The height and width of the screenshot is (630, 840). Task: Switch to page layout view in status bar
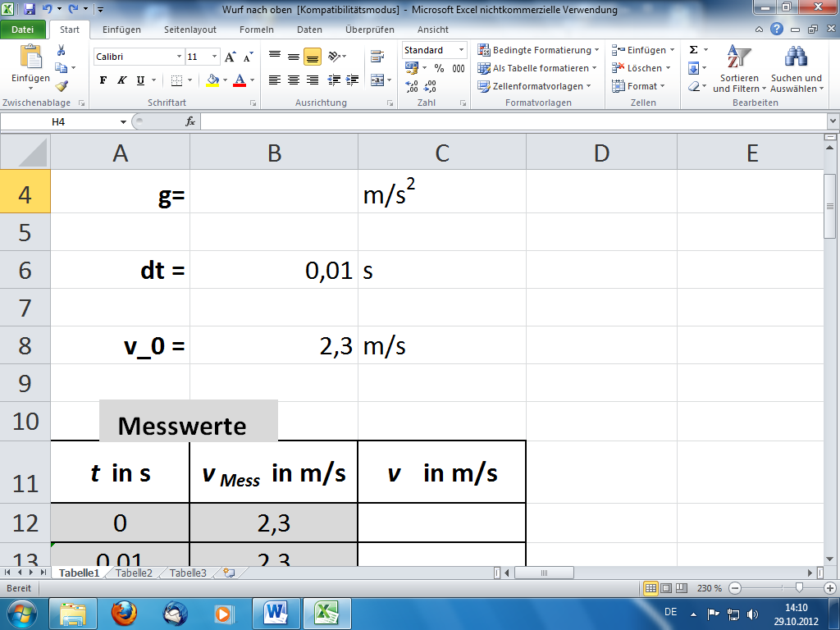click(x=666, y=588)
